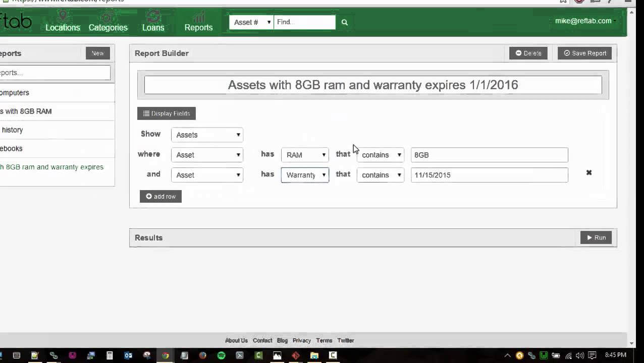Image resolution: width=644 pixels, height=363 pixels.
Task: Open the Asset # search type dropdown
Action: coord(251,22)
